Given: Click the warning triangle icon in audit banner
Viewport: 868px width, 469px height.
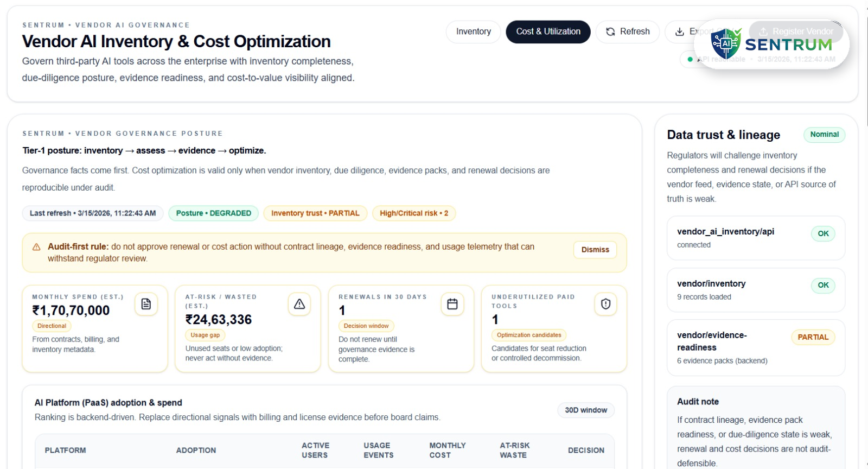Looking at the screenshot, I should [36, 247].
